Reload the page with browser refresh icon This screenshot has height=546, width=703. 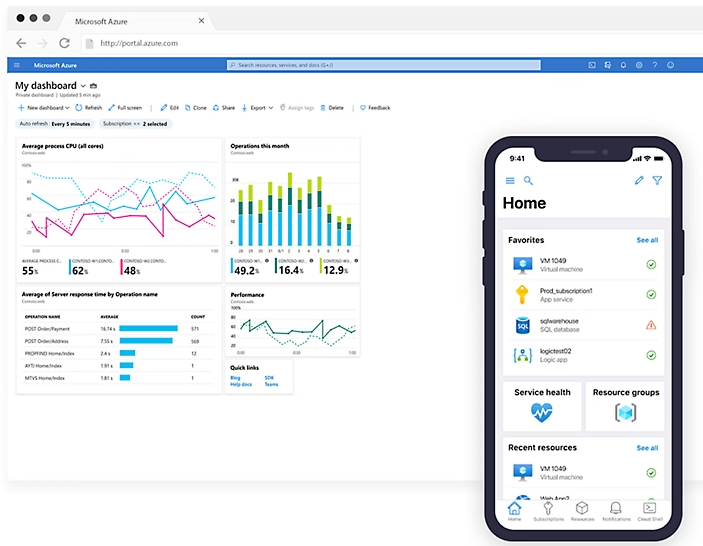(65, 43)
